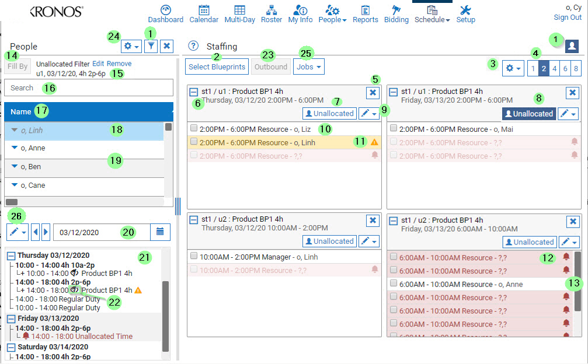Click the Staffing help question mark icon
The image size is (588, 364).
[x=194, y=47]
